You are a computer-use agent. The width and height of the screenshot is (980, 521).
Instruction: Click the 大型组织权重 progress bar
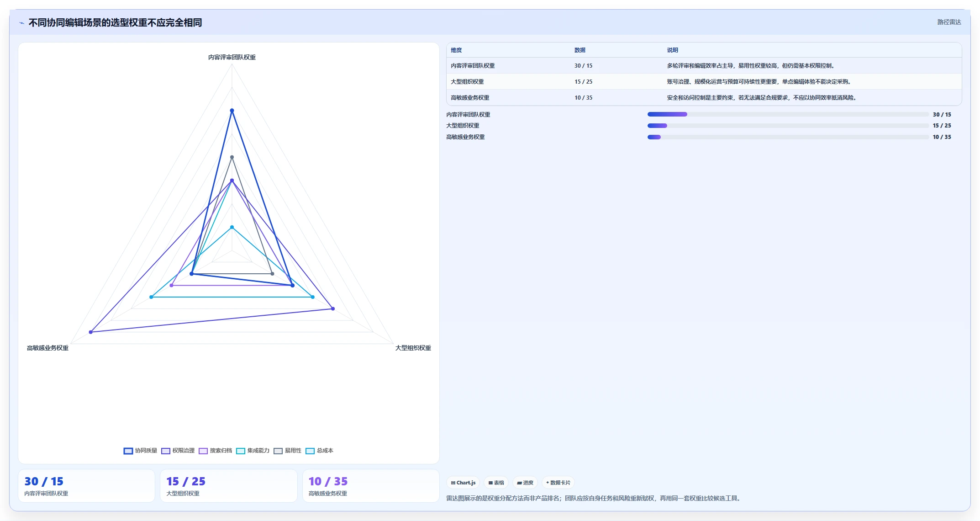click(788, 126)
